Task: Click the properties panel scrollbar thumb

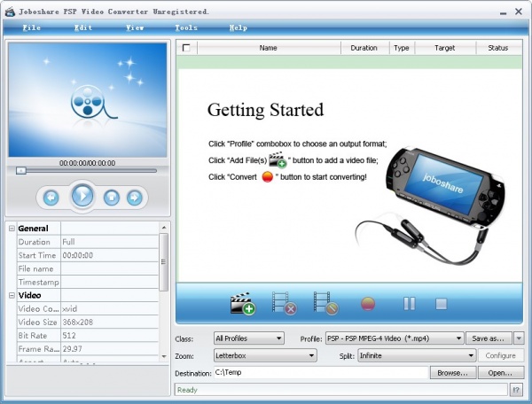Action: pyautogui.click(x=163, y=262)
